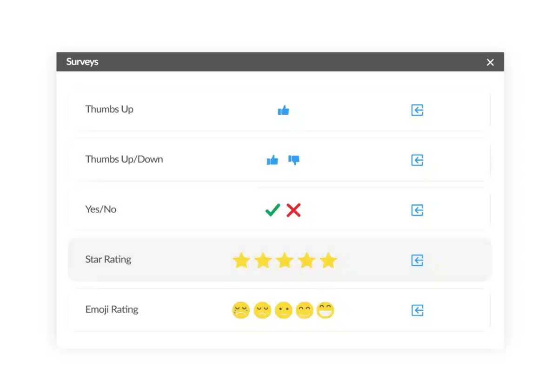
Task: Insert the Thumbs Up/Down survey via arrow icon
Action: (417, 160)
